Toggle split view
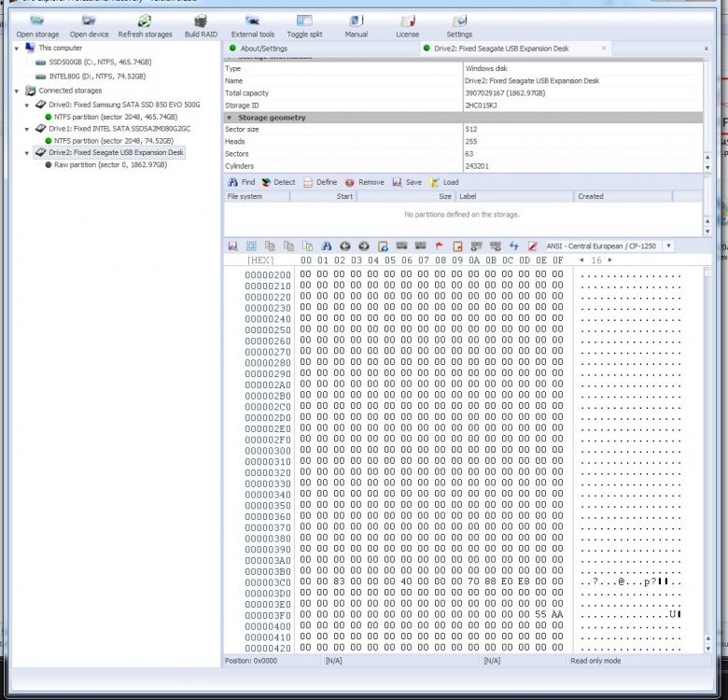 304,21
